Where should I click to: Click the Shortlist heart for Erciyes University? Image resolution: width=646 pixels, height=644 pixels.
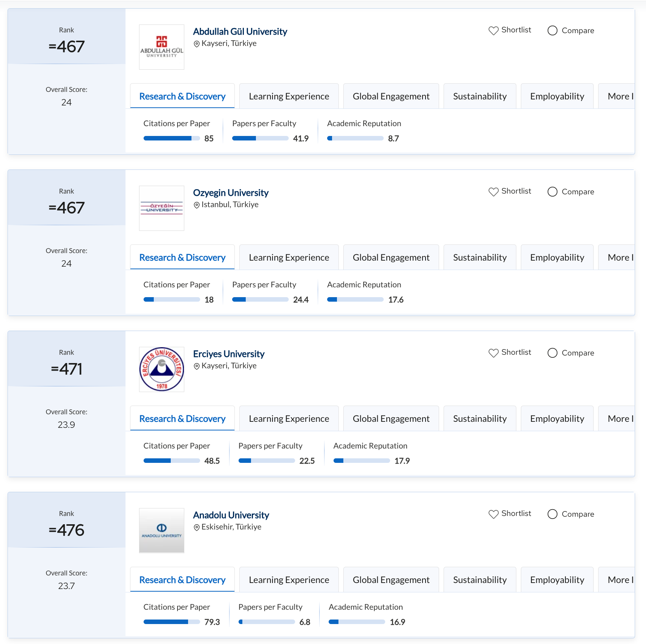tap(493, 353)
